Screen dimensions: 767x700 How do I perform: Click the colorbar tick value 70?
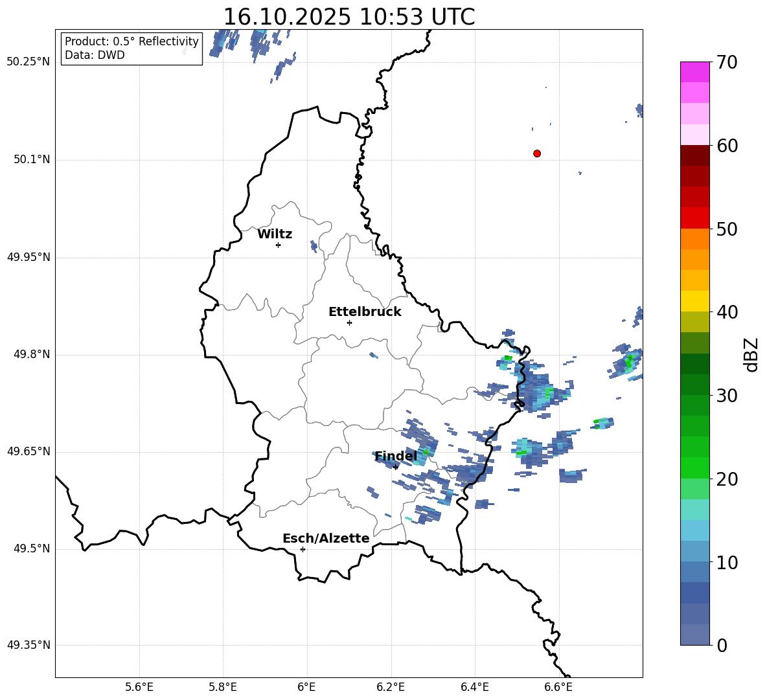727,63
